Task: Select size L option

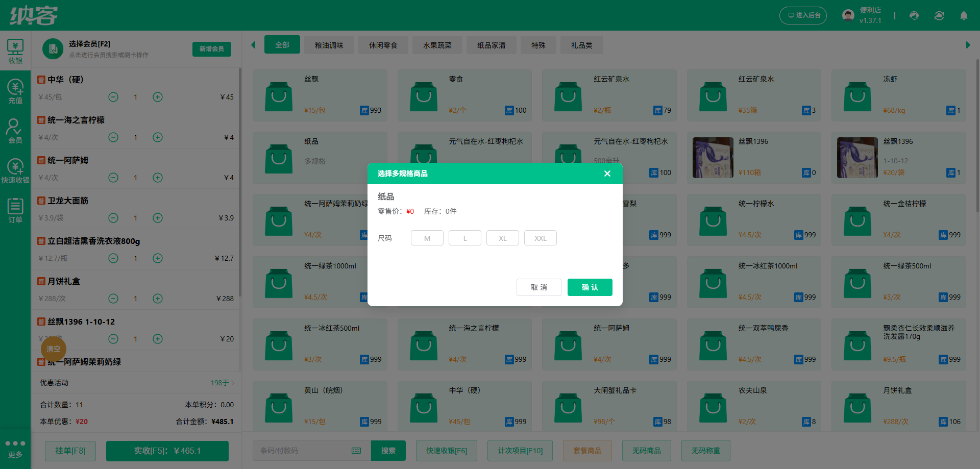Action: tap(465, 238)
